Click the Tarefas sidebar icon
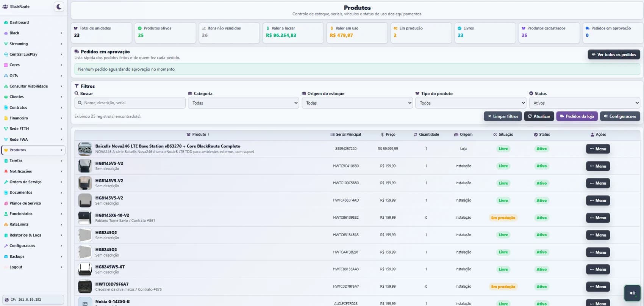Viewport: 644px width, 306px height. pos(6,161)
